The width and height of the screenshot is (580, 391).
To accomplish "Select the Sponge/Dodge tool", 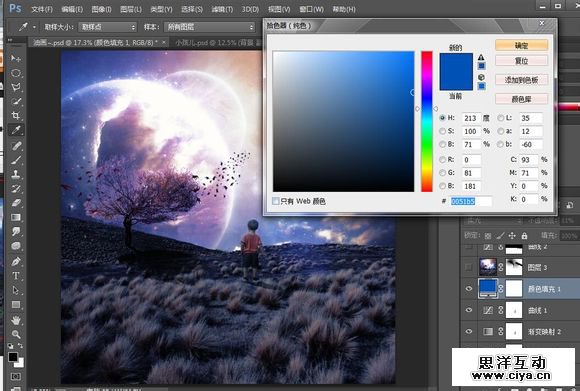I will click(16, 246).
